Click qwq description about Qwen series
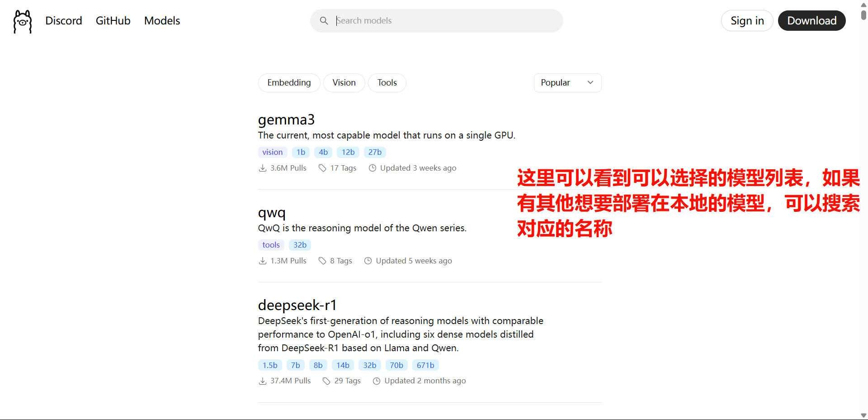This screenshot has height=420, width=868. pos(362,229)
